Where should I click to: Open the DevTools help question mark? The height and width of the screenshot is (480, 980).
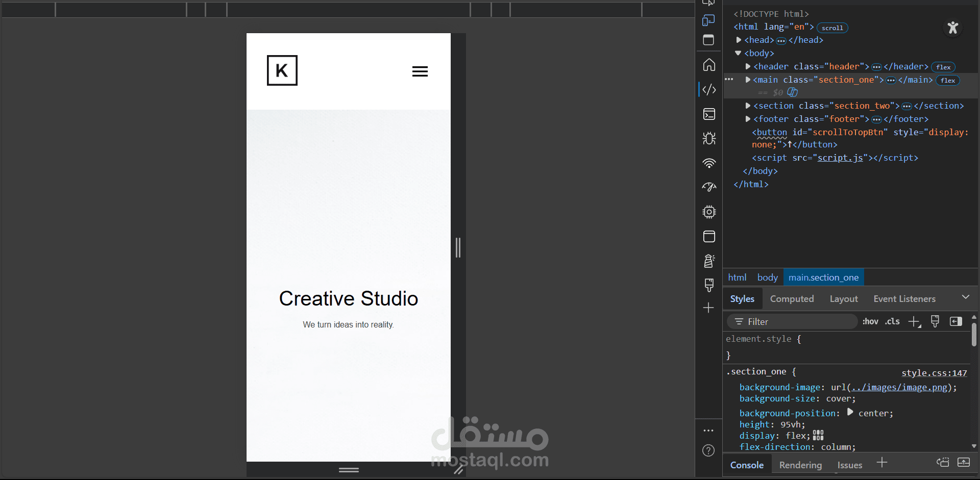point(708,450)
